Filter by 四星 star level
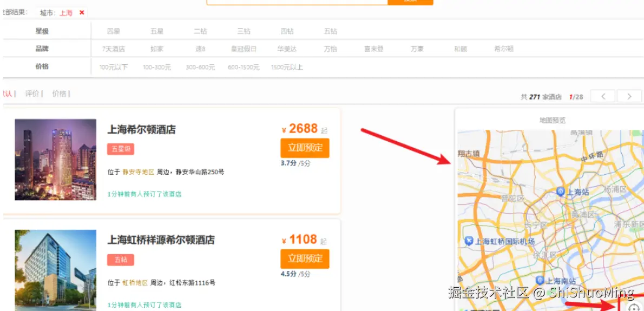644x311 pixels. (113, 31)
